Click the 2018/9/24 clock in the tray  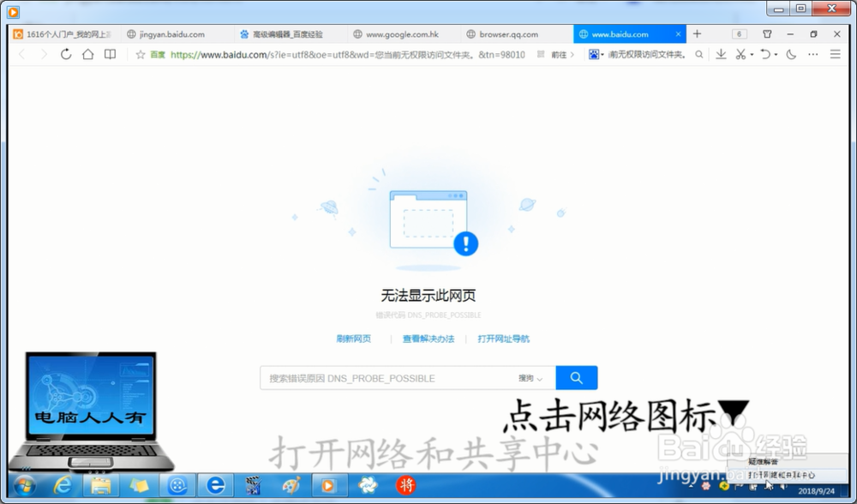pos(816,491)
